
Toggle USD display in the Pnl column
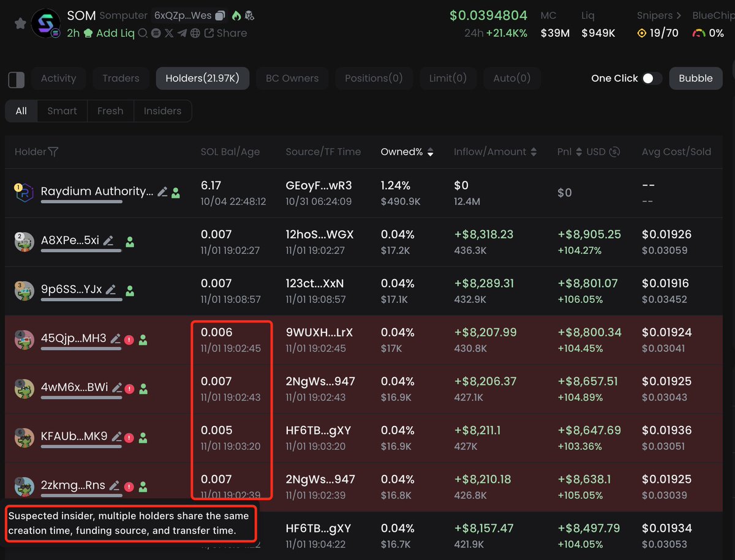[x=614, y=151]
